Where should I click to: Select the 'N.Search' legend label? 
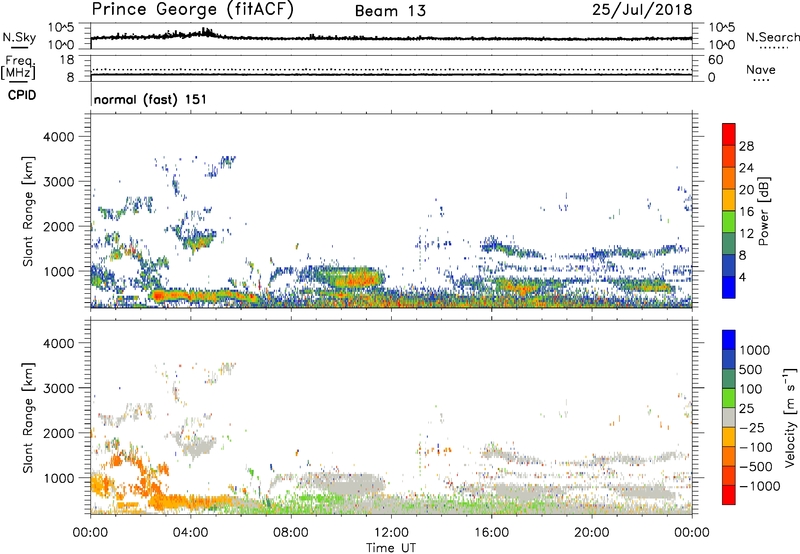[772, 37]
